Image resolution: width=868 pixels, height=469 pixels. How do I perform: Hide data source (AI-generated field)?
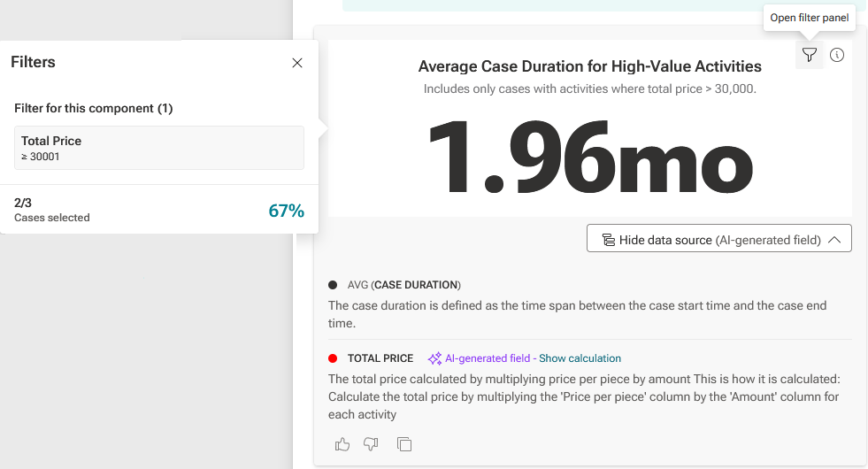point(719,238)
